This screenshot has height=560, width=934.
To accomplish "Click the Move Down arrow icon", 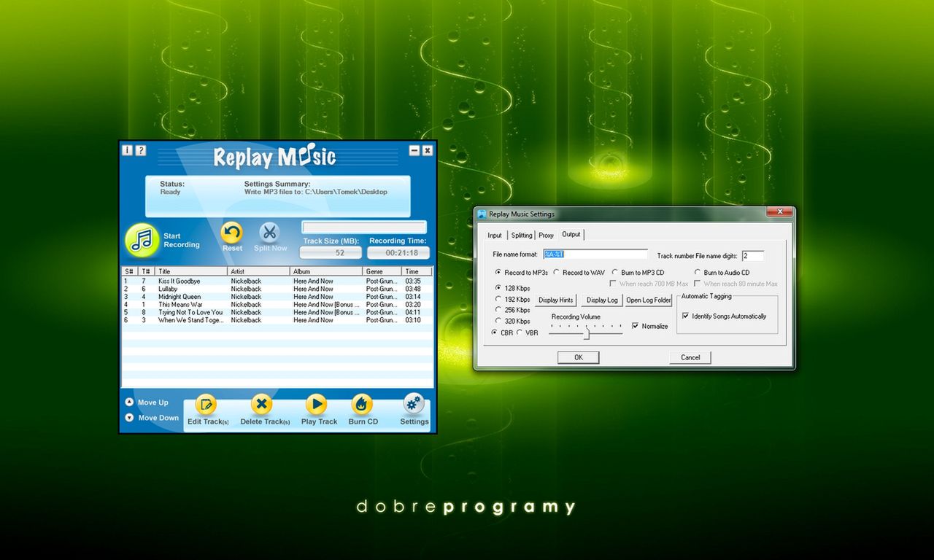I will pyautogui.click(x=129, y=418).
